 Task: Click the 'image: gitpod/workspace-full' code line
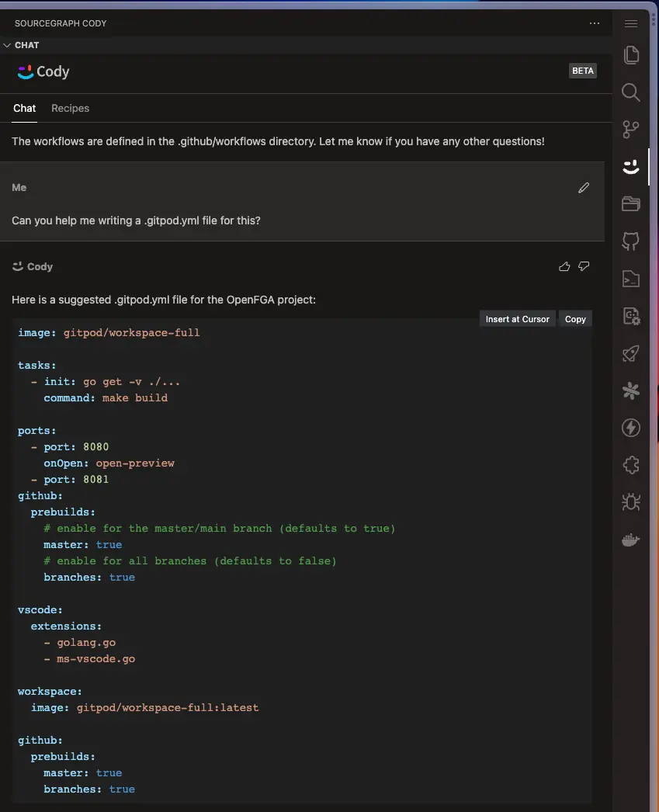(x=109, y=332)
